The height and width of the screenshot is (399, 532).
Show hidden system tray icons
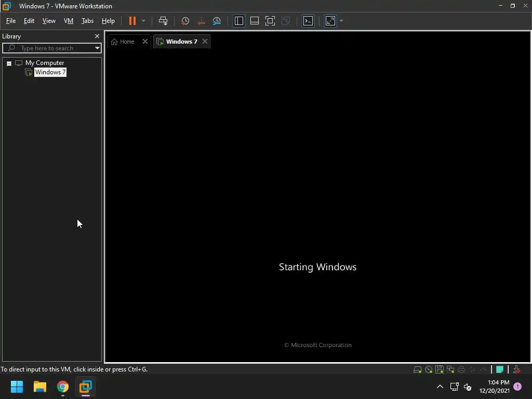tap(440, 387)
